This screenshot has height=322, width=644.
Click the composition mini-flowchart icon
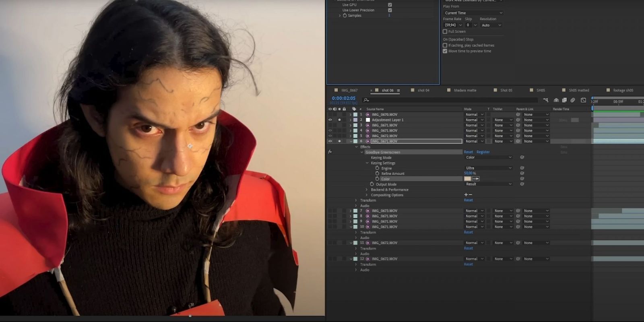(545, 100)
